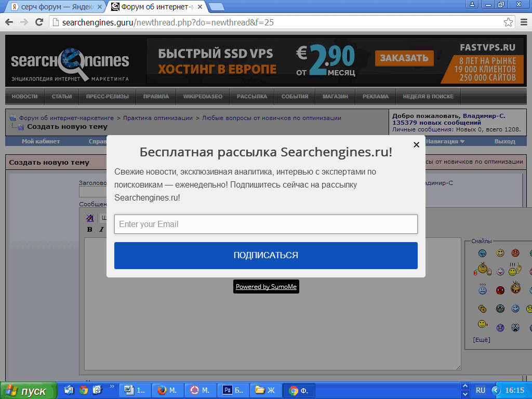The width and height of the screenshot is (532, 399).
Task: Launch Chrome from the quick launch bar
Action: (84, 391)
